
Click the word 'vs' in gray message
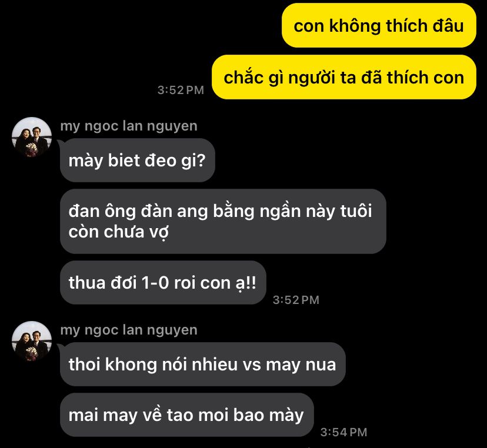pyautogui.click(x=252, y=365)
